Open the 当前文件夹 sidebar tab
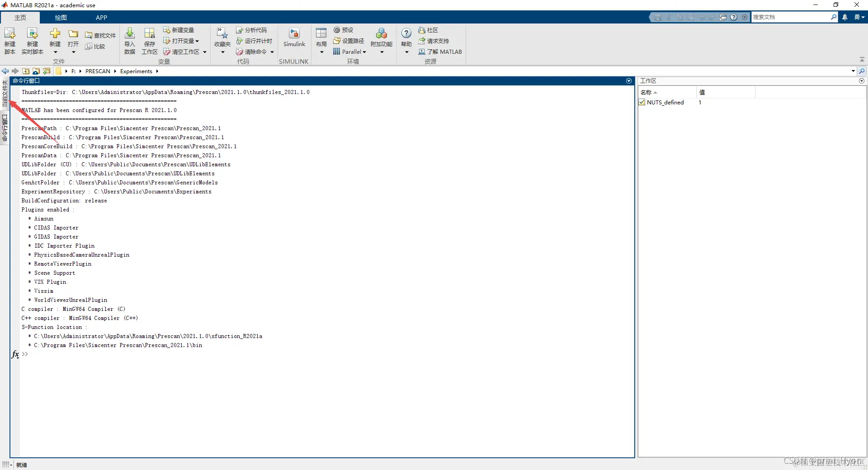The height and width of the screenshot is (470, 868). coord(5,94)
